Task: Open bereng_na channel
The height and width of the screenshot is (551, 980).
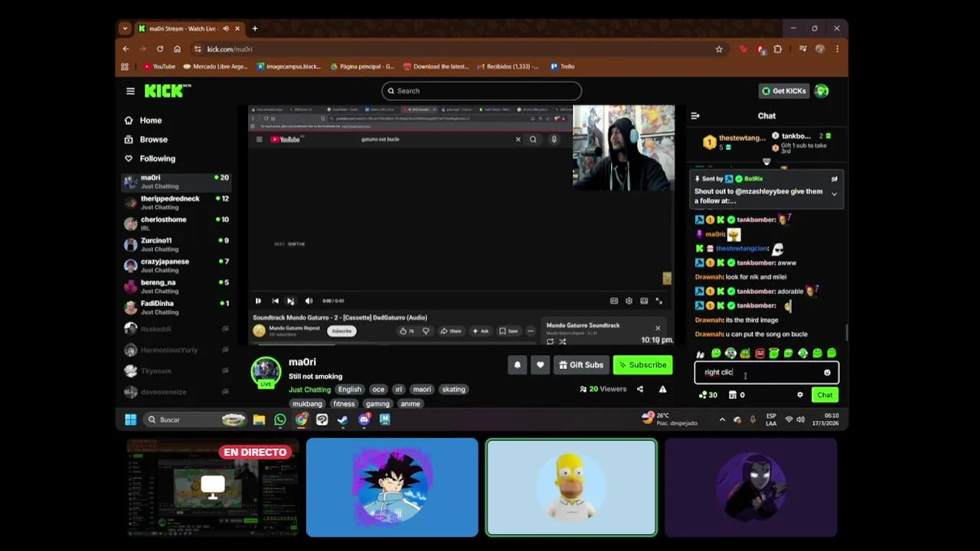Action: point(176,286)
